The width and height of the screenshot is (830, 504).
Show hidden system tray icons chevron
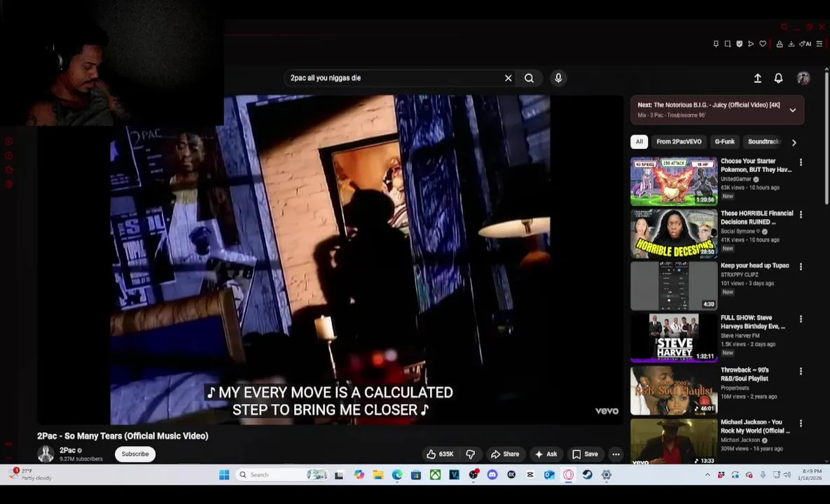click(707, 475)
